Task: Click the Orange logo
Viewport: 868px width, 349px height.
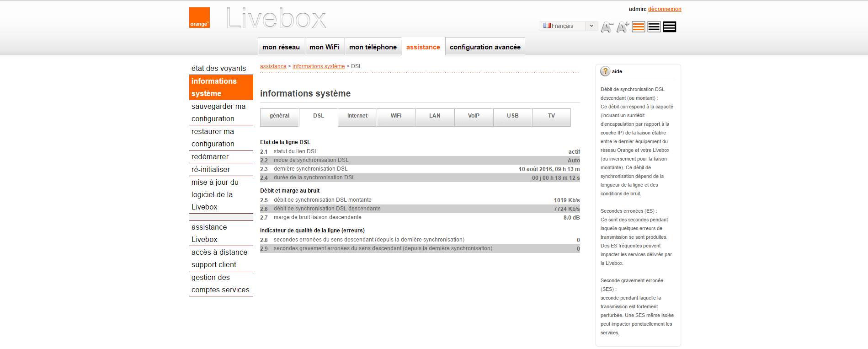Action: point(199,18)
